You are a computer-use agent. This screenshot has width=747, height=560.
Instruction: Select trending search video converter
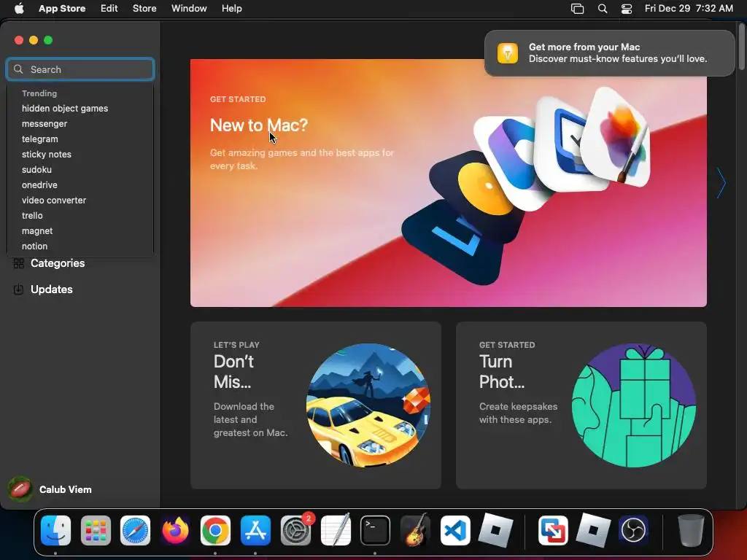[x=54, y=201]
